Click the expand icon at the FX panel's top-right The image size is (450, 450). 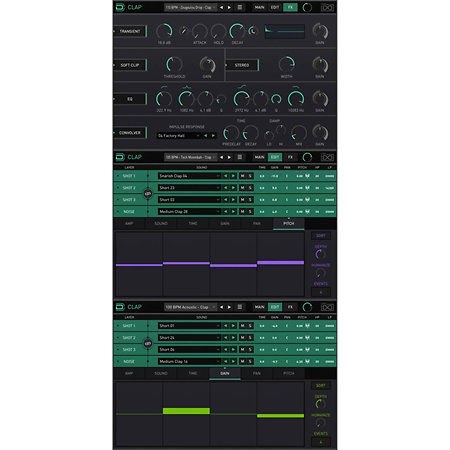click(x=327, y=7)
